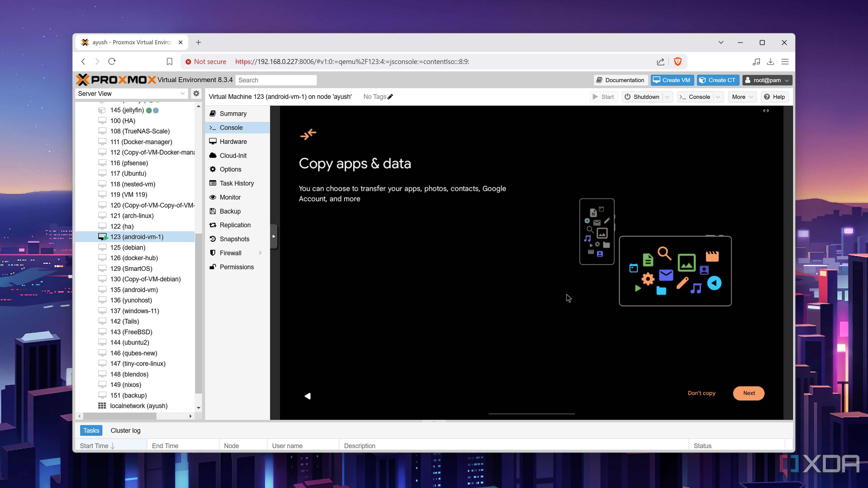The image size is (868, 488).
Task: Switch to the Cluster log tab
Action: (125, 430)
